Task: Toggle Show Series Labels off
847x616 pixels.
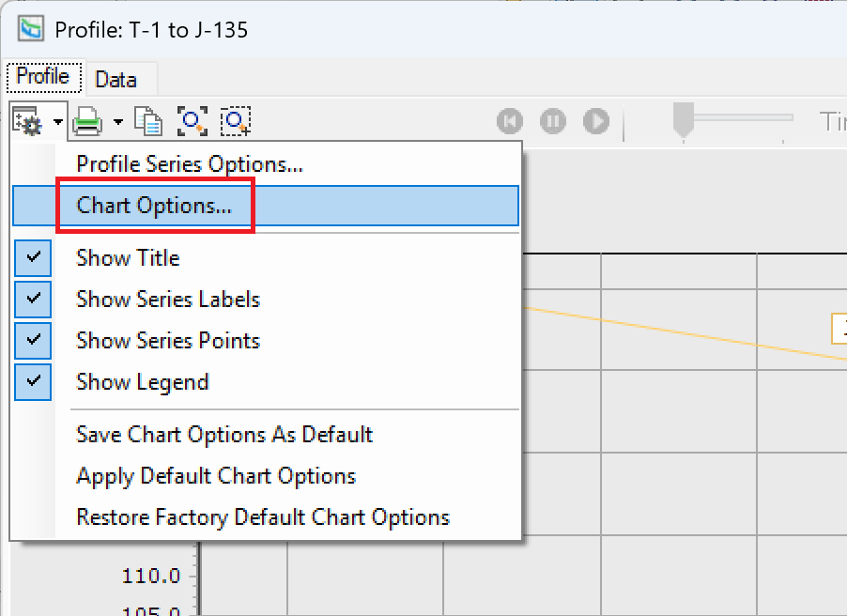Action: 167,300
